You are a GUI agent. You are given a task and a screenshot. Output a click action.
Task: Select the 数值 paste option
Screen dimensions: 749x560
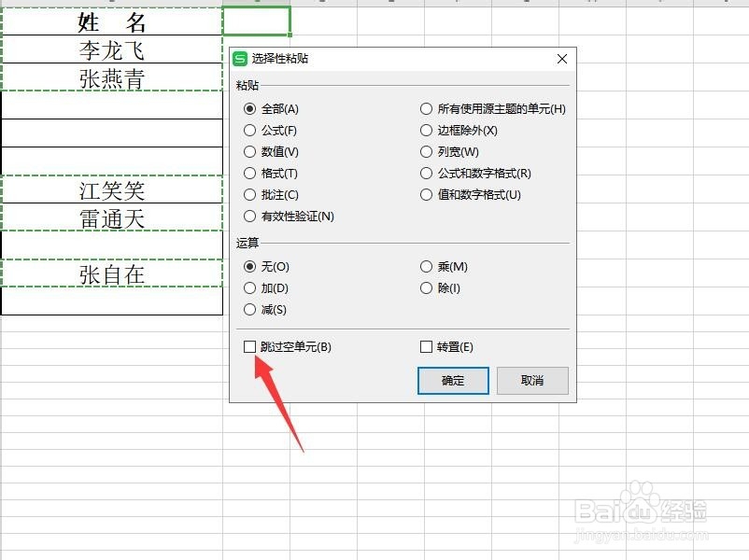pyautogui.click(x=249, y=152)
